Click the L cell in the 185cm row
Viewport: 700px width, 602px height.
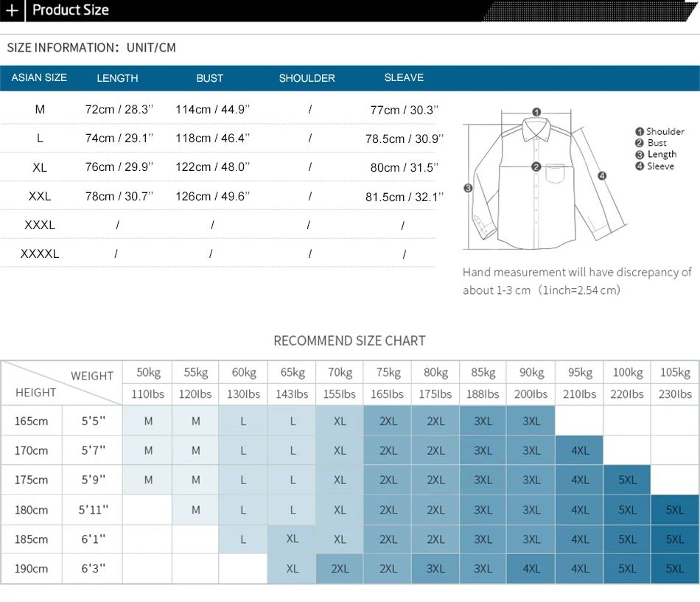point(243,539)
